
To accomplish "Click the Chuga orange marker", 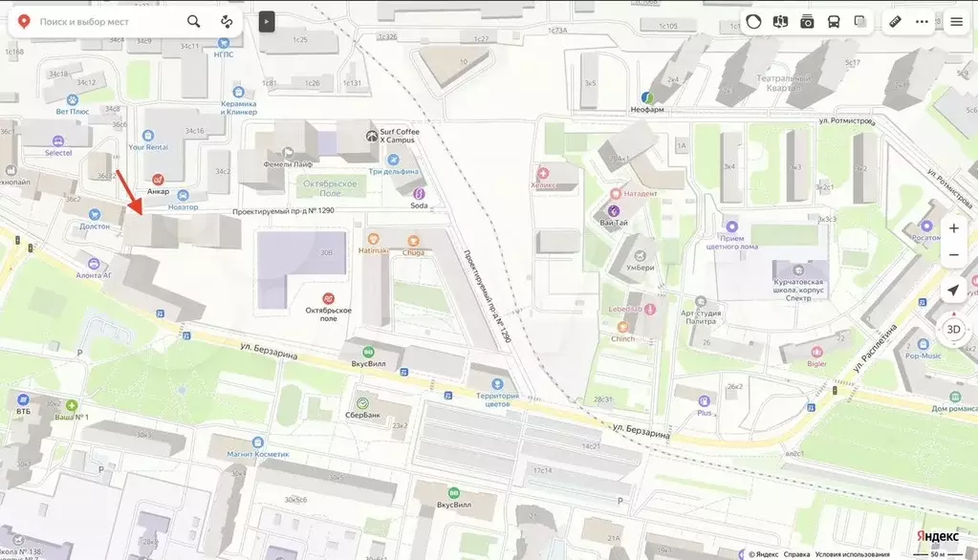I will [x=413, y=241].
